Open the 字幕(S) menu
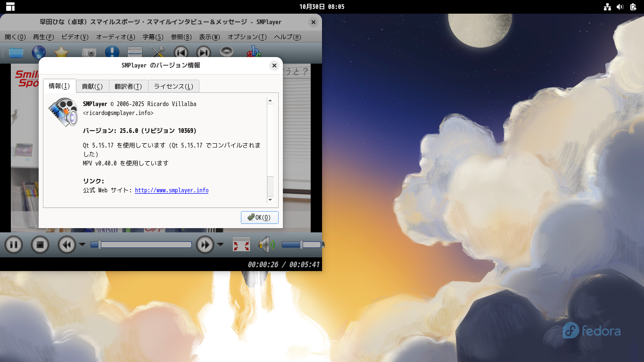Image resolution: width=644 pixels, height=362 pixels. pos(153,37)
